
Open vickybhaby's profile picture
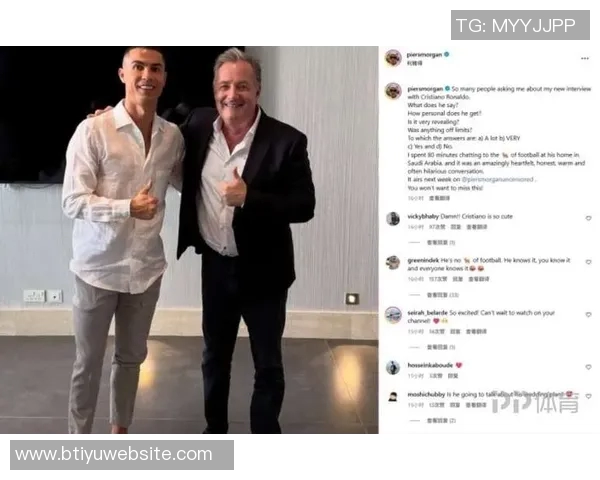(x=393, y=219)
